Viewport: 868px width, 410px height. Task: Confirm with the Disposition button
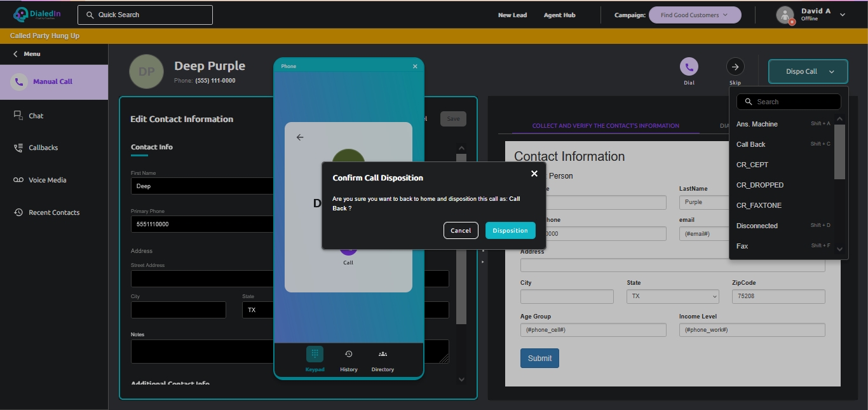(x=510, y=231)
